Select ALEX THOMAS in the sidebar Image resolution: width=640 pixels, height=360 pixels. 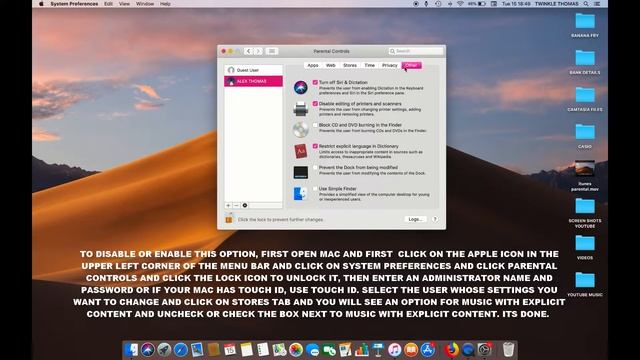(x=253, y=81)
